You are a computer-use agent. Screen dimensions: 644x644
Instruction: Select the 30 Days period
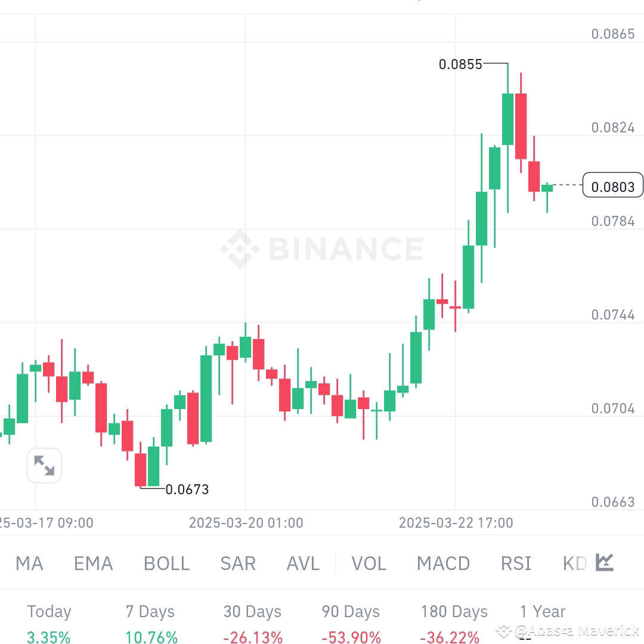252,611
